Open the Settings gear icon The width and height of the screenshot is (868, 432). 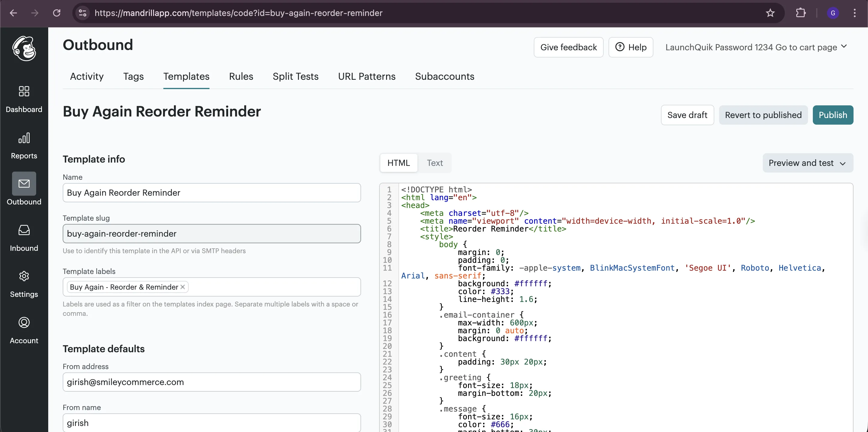[x=24, y=277]
